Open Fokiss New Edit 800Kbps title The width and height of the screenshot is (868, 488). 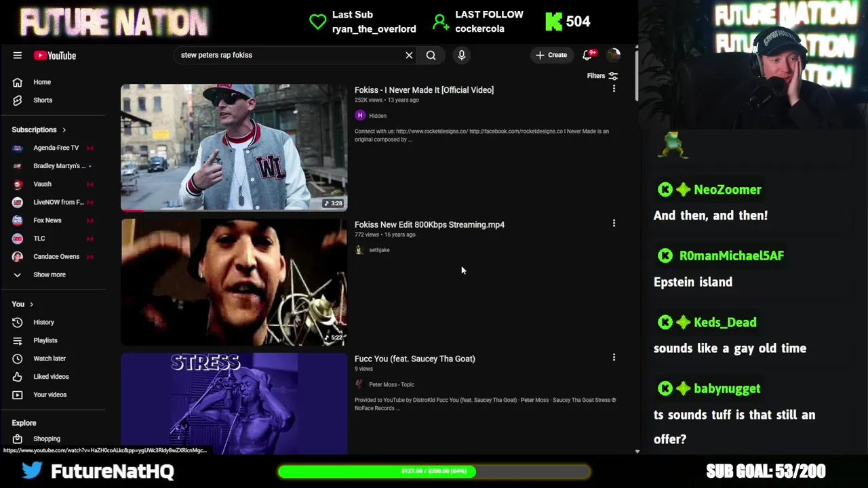429,224
